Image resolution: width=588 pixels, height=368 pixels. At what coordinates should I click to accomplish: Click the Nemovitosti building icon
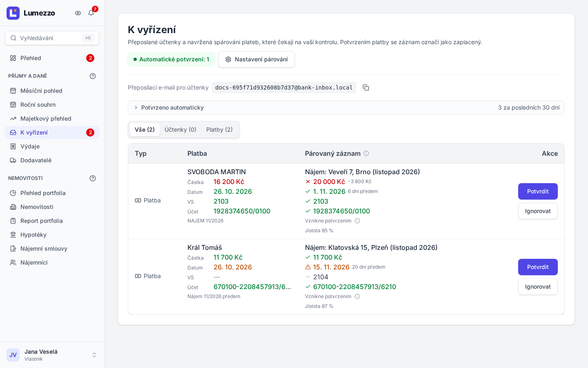pyautogui.click(x=13, y=207)
